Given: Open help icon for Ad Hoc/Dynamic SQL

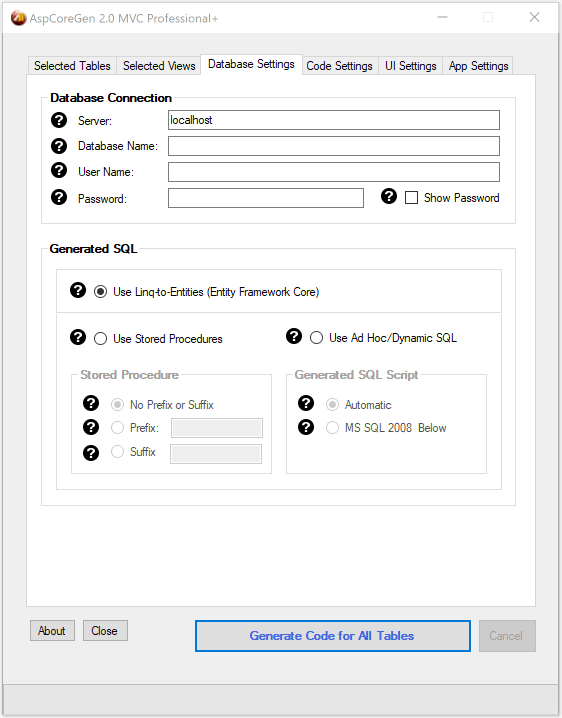Looking at the screenshot, I should (x=294, y=336).
